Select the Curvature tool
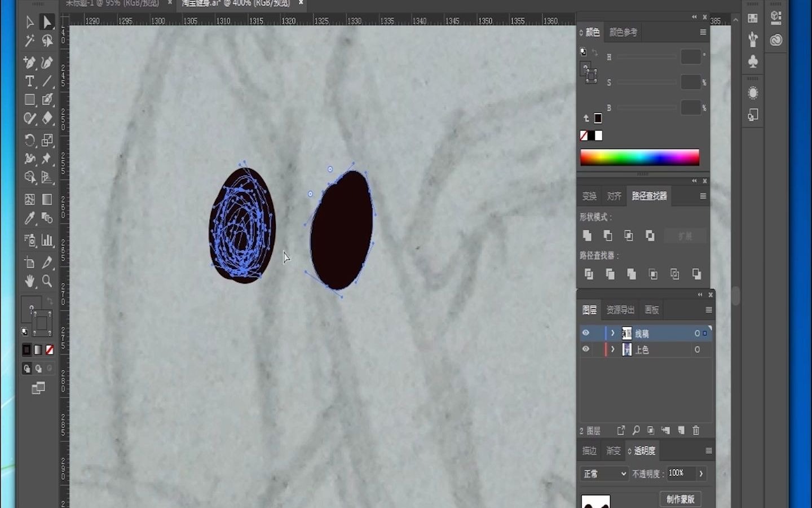Screen dimensions: 812x508 tap(47, 62)
